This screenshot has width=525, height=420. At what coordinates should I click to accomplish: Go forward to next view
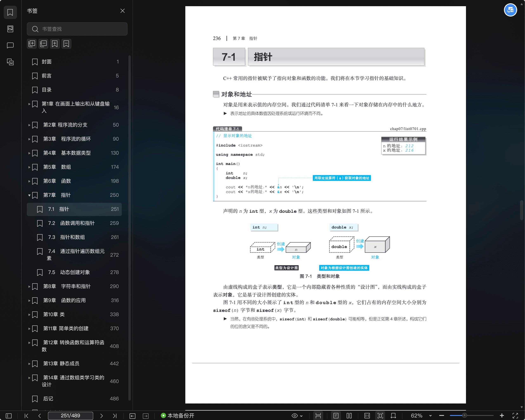146,416
